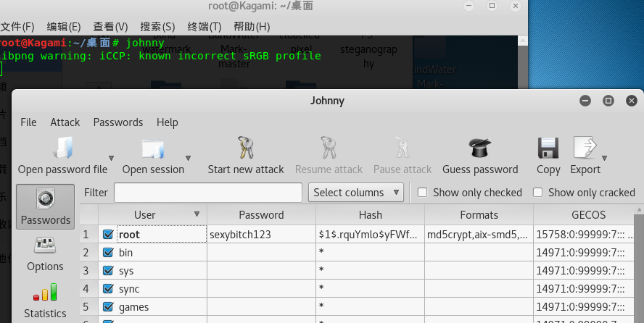Uncheck the root user row checkbox

click(108, 235)
